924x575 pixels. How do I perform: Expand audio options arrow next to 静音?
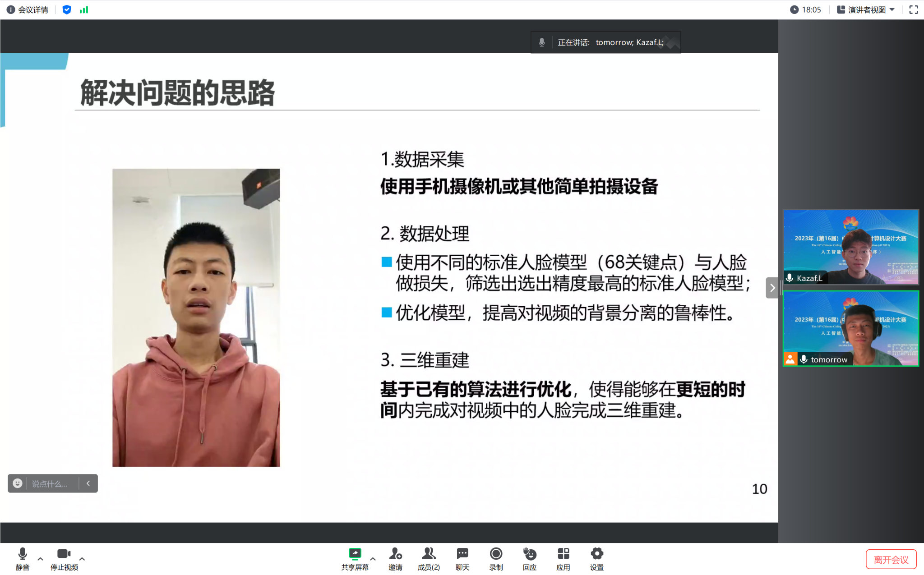40,559
